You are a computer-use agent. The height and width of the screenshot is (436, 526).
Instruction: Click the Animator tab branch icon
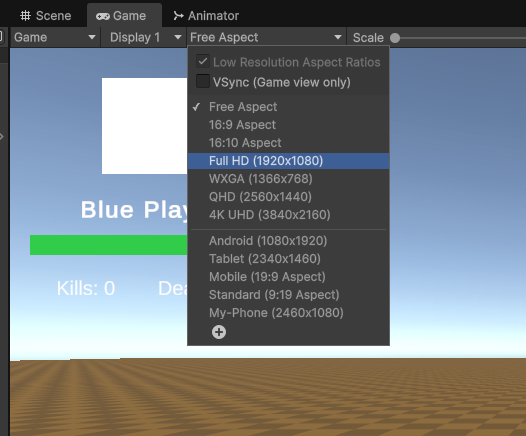coord(178,16)
